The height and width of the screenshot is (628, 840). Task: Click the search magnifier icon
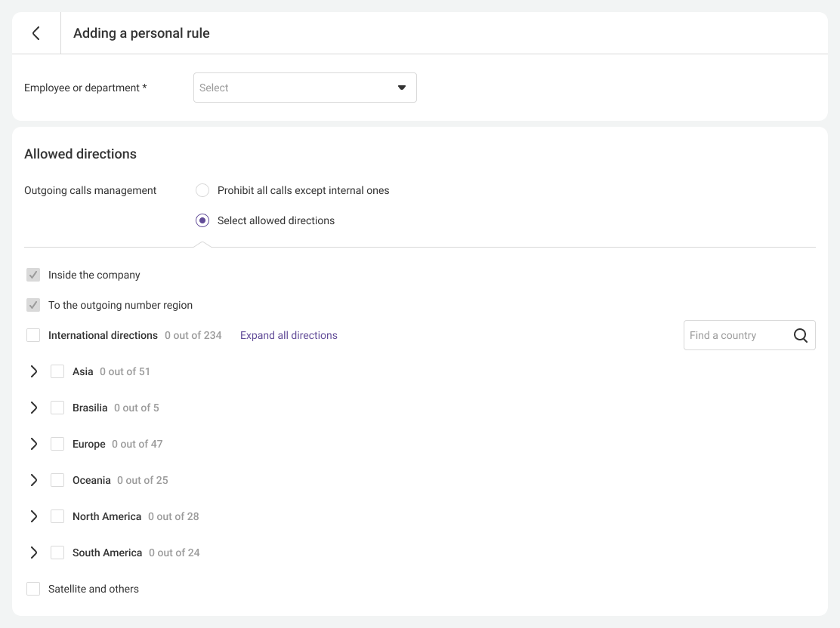point(801,335)
